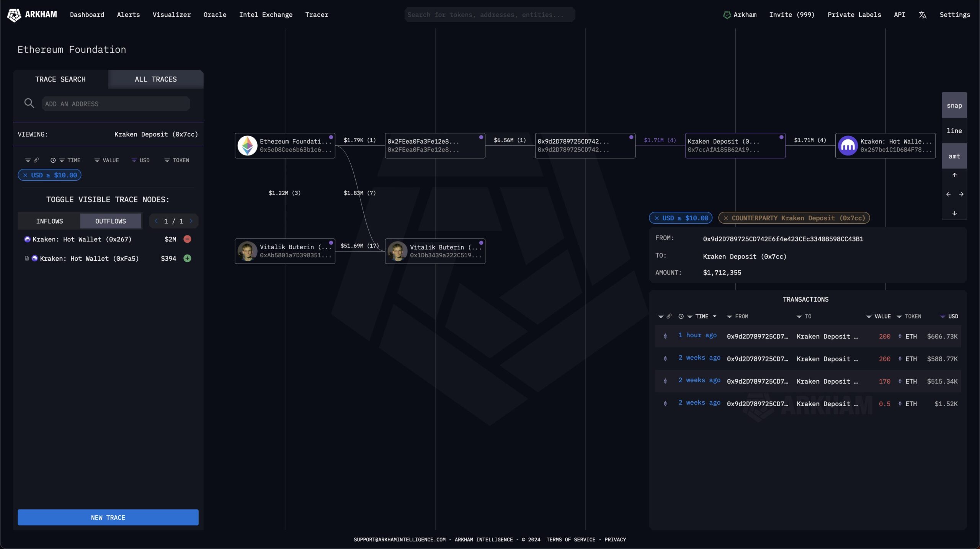The width and height of the screenshot is (980, 549).
Task: Open the language translation icon
Action: point(922,15)
